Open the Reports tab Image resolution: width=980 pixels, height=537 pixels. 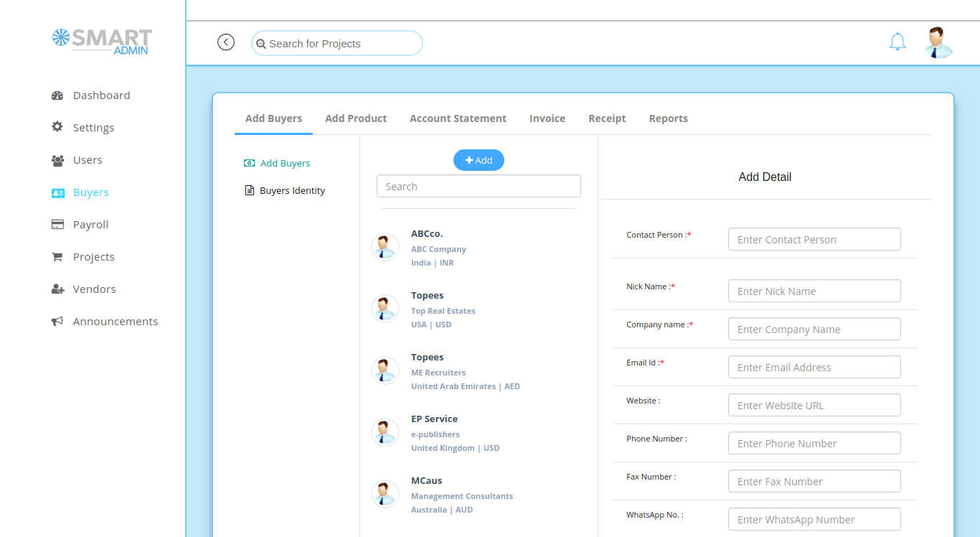668,118
